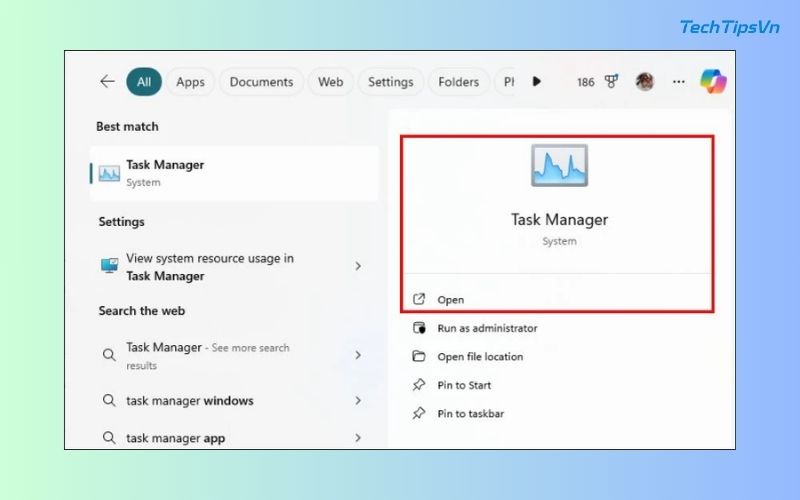Image resolution: width=800 pixels, height=500 pixels.
Task: Click the Pin to Start pin icon
Action: (x=419, y=385)
